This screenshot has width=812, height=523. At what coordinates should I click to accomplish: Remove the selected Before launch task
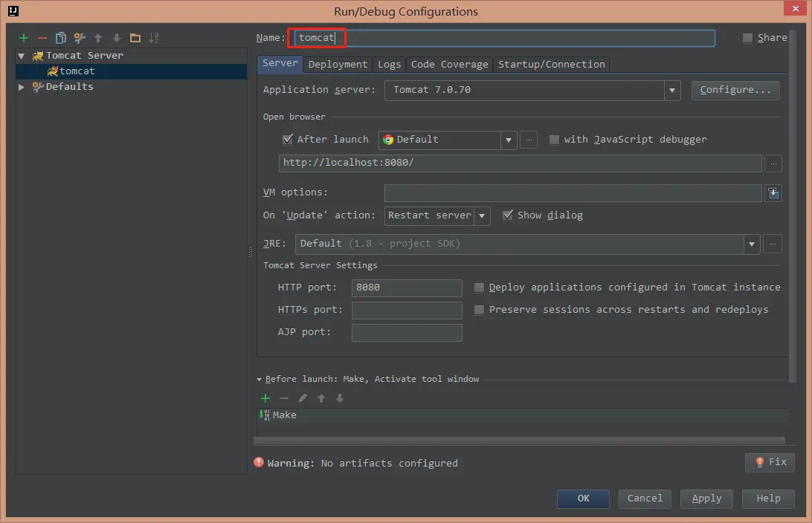pyautogui.click(x=284, y=397)
